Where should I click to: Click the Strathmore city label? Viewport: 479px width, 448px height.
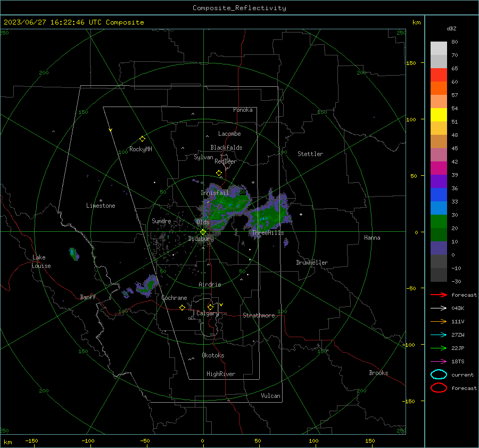(259, 315)
